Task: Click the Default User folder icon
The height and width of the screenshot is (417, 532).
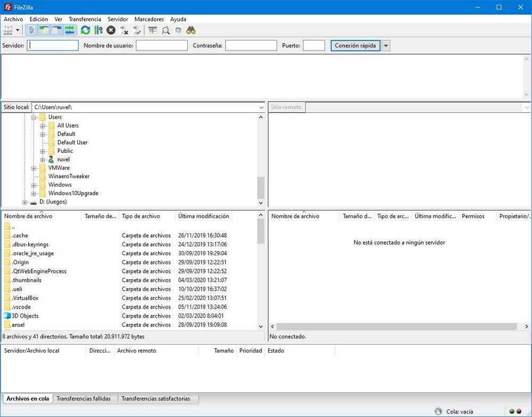Action: pyautogui.click(x=51, y=143)
